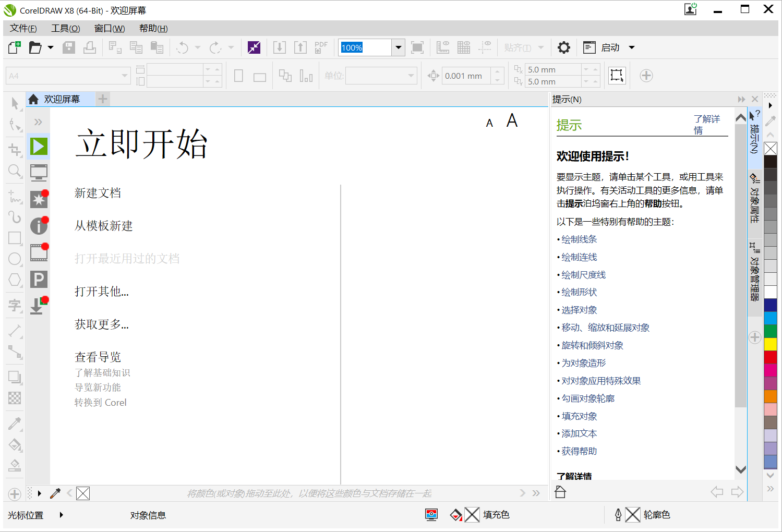Click the tips panel scroll-down arrow
The image size is (782, 532).
click(740, 469)
